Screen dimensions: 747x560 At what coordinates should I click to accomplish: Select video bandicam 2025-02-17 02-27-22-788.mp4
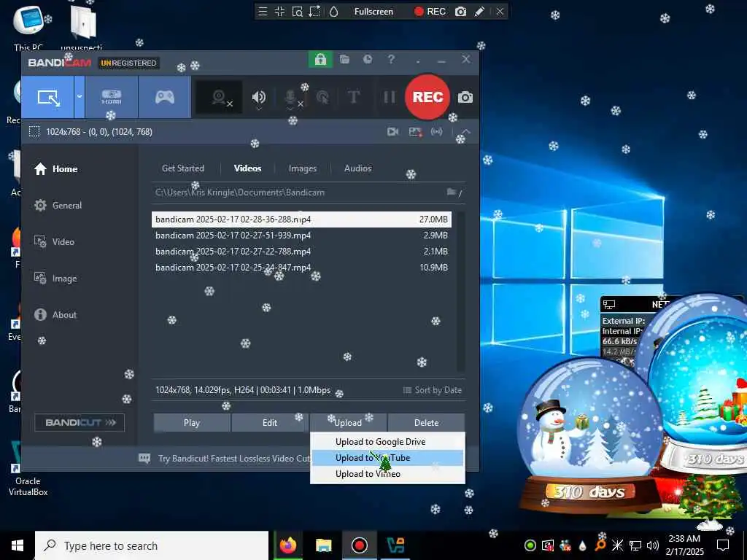tap(301, 252)
